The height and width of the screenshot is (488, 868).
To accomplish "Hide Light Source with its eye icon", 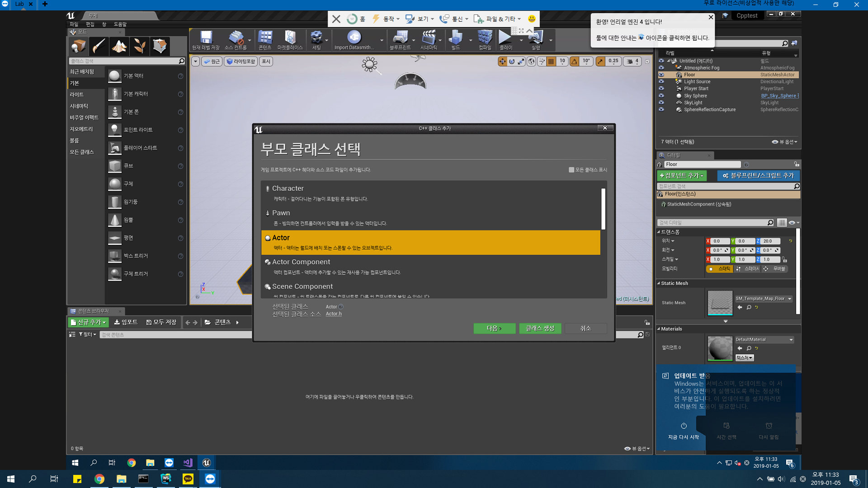I will (661, 82).
